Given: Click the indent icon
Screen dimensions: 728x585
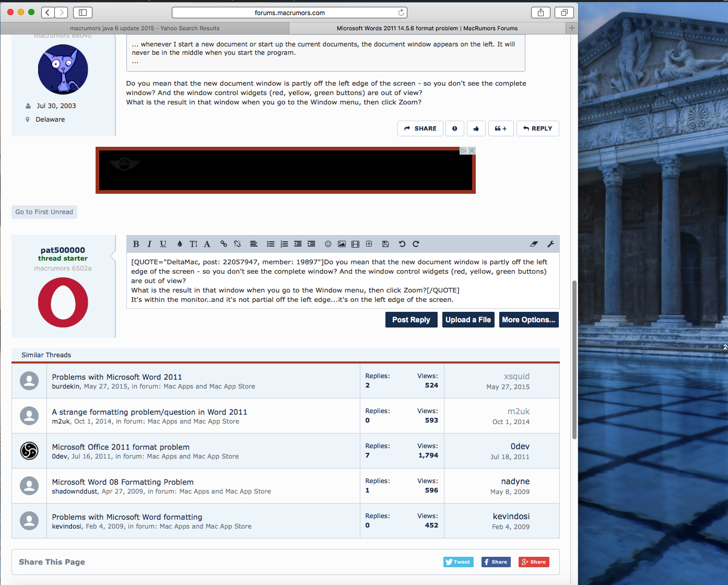Looking at the screenshot, I should pos(311,244).
